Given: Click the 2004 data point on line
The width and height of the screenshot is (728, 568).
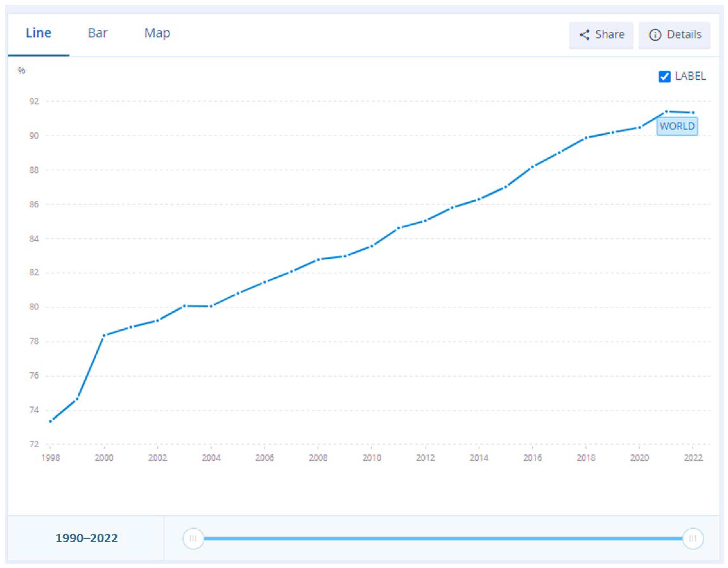Looking at the screenshot, I should coord(211,306).
